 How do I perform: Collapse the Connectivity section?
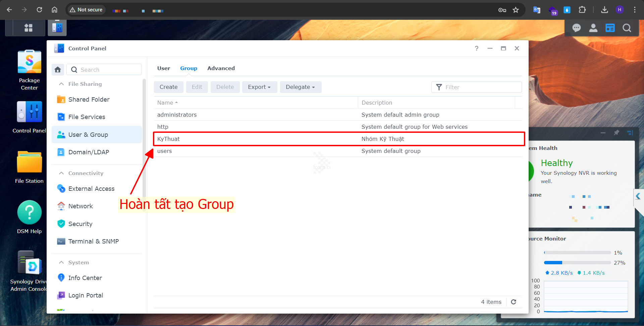point(61,173)
